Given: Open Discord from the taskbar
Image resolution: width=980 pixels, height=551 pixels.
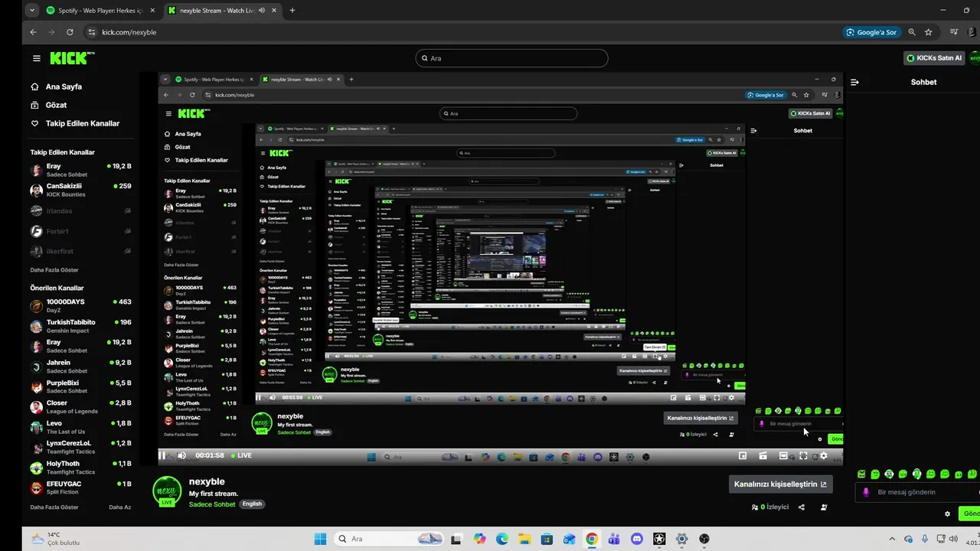Looking at the screenshot, I should point(636,539).
